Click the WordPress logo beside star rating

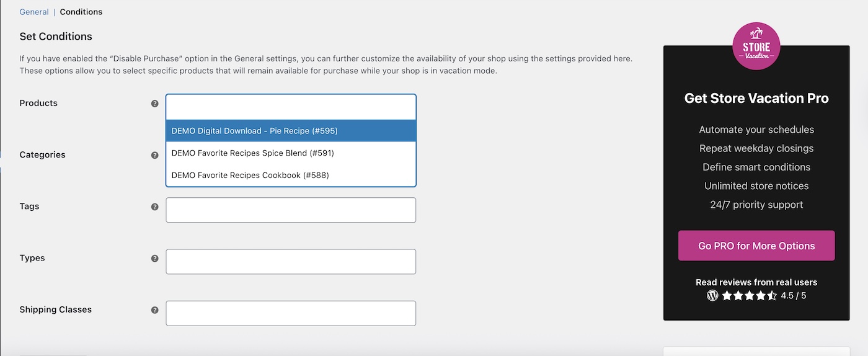712,296
